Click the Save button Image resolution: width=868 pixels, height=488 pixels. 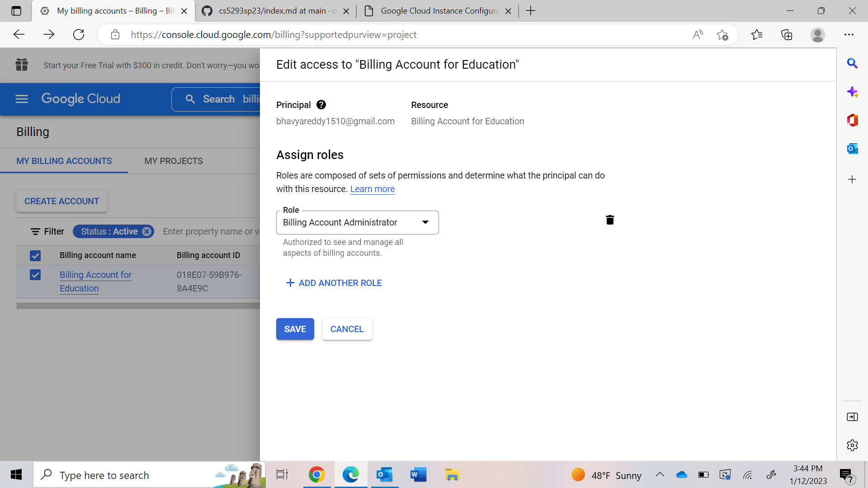click(295, 329)
